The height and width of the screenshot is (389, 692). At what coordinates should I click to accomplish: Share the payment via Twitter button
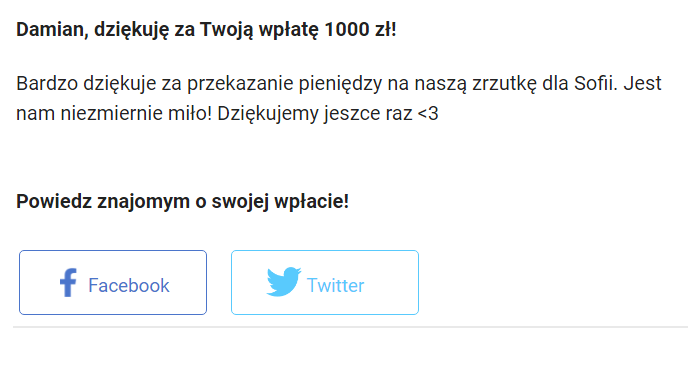(325, 283)
